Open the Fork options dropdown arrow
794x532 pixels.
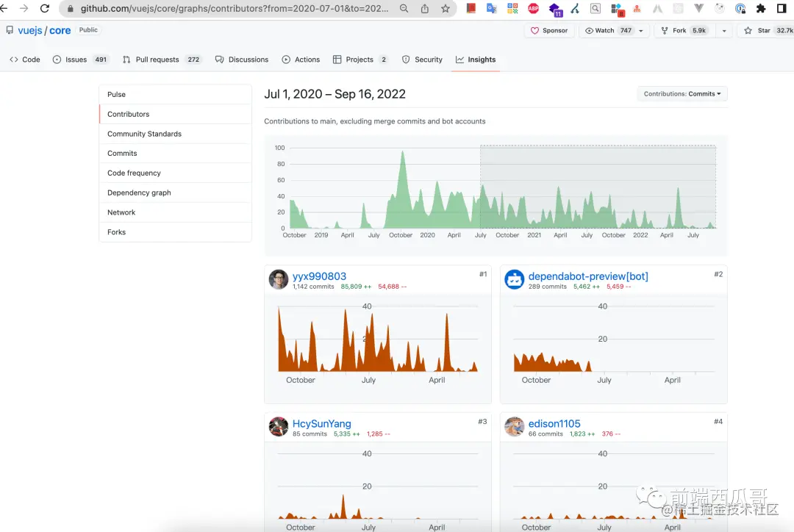pos(724,31)
